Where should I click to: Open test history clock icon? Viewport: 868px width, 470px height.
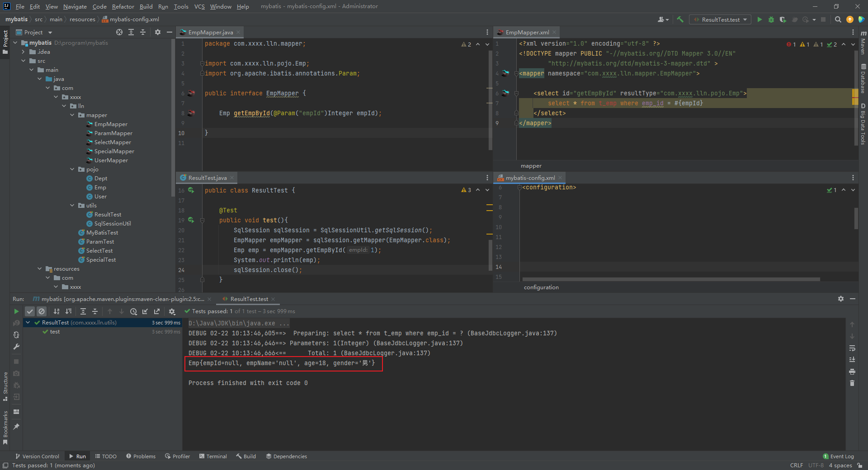(x=133, y=311)
